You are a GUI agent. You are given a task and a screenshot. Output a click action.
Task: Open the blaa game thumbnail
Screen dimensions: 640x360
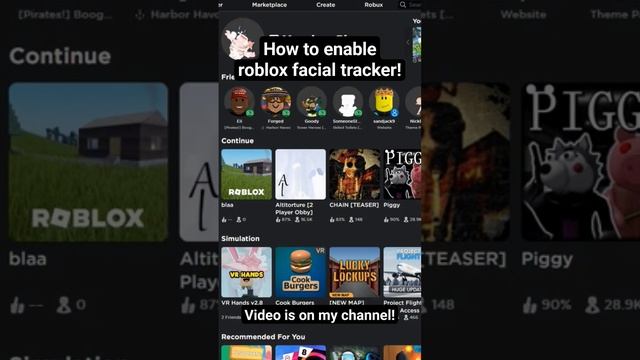(x=247, y=174)
